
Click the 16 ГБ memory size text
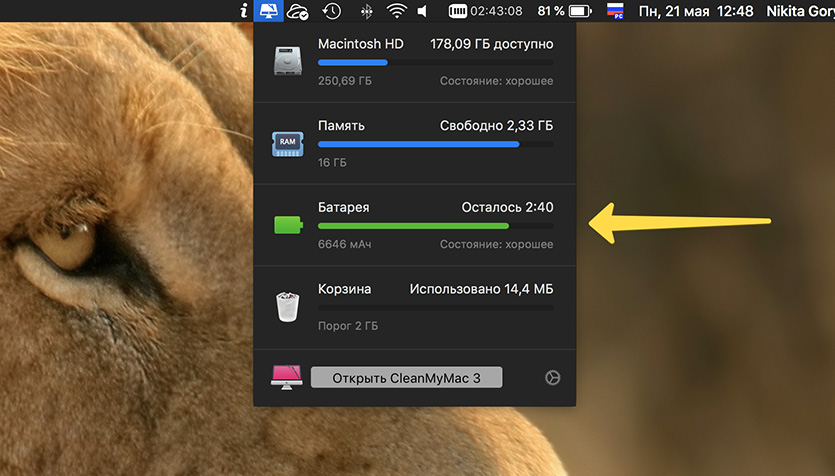[x=332, y=162]
